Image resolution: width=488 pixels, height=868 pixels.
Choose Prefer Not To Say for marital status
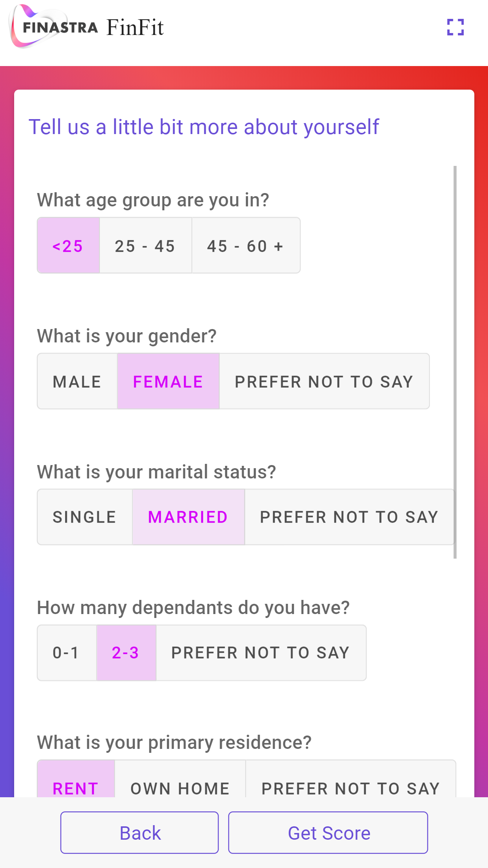click(x=349, y=517)
